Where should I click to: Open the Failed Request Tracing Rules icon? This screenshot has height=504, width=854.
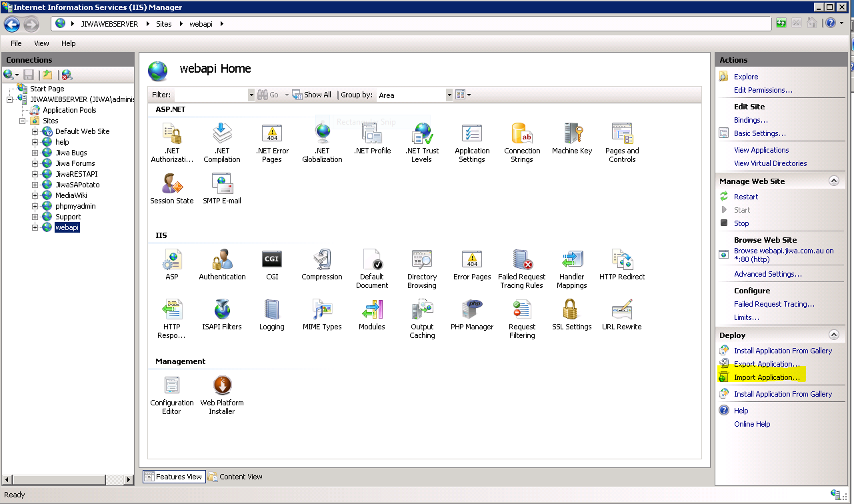pos(521,262)
